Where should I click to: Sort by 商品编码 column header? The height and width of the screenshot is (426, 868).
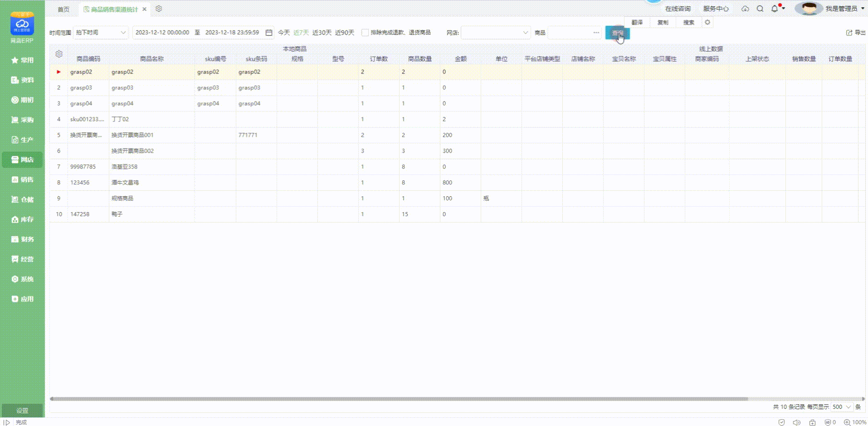point(88,59)
